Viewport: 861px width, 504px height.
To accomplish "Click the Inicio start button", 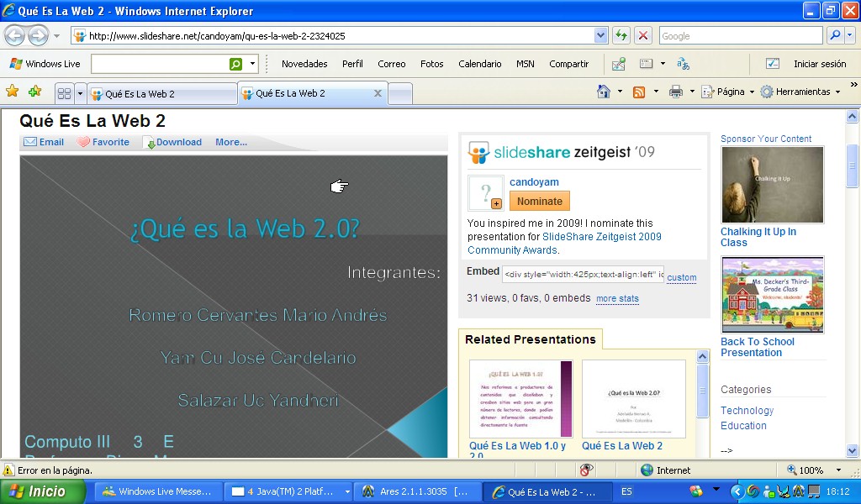I will pyautogui.click(x=42, y=491).
